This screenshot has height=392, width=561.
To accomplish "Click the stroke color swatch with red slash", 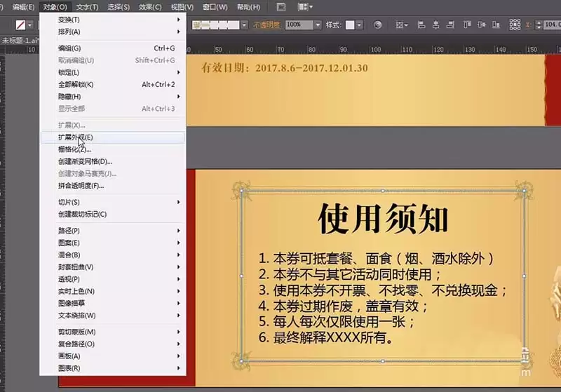I will coord(21,25).
